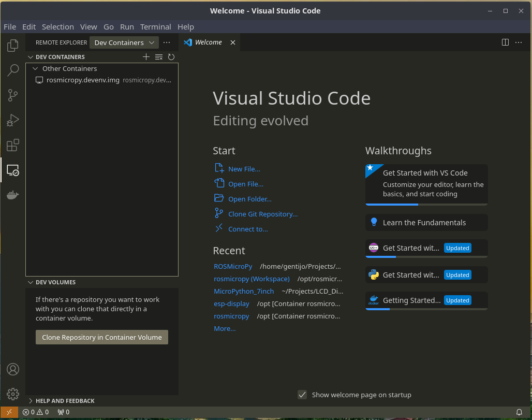
Task: Click the Open Folder... link
Action: click(x=250, y=199)
